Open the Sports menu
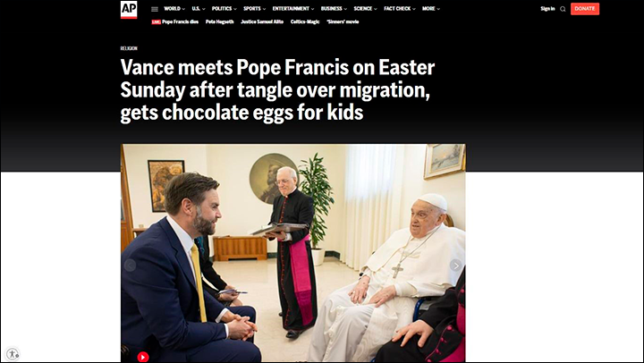The width and height of the screenshot is (644, 363). pyautogui.click(x=254, y=9)
